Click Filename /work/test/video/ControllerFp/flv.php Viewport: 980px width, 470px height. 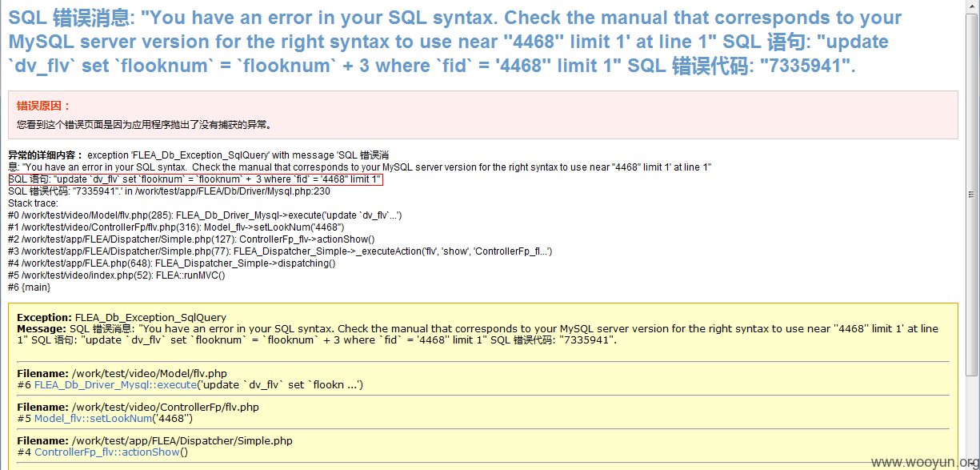pos(138,408)
